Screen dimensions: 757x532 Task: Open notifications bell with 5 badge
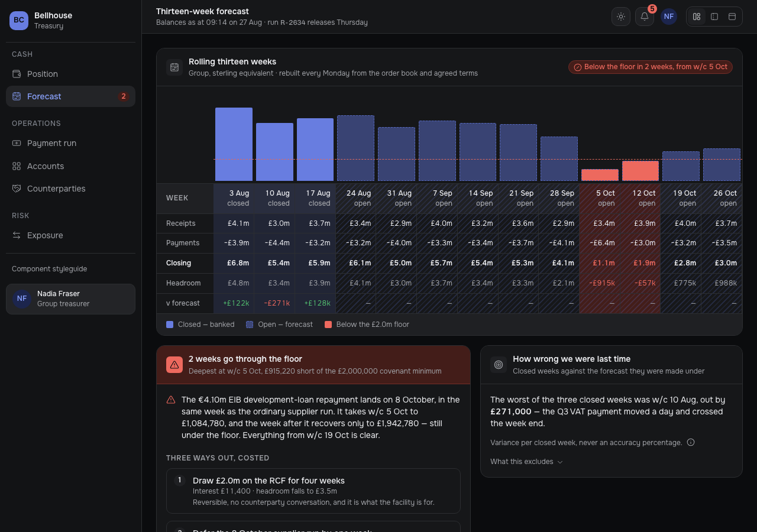(x=645, y=17)
